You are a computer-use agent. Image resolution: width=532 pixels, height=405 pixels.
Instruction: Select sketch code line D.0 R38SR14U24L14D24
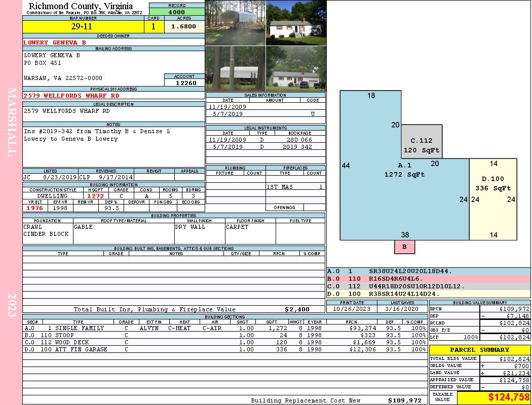coord(429,294)
